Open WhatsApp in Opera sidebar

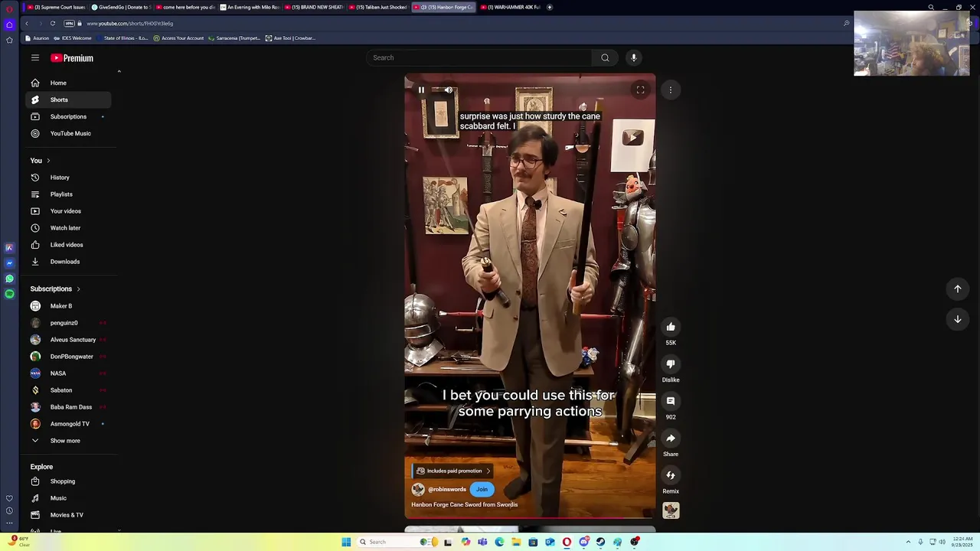point(9,279)
